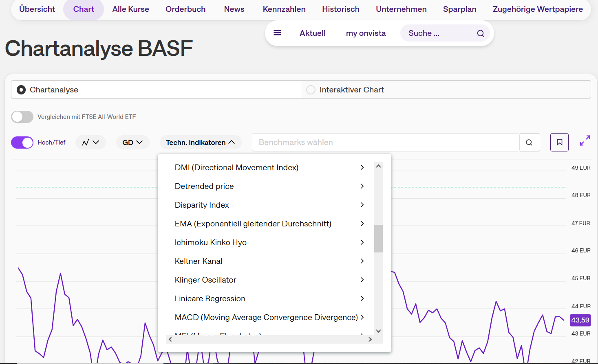Collapse the Techn. Indikatoren dropdown
The image size is (598, 364).
click(200, 143)
